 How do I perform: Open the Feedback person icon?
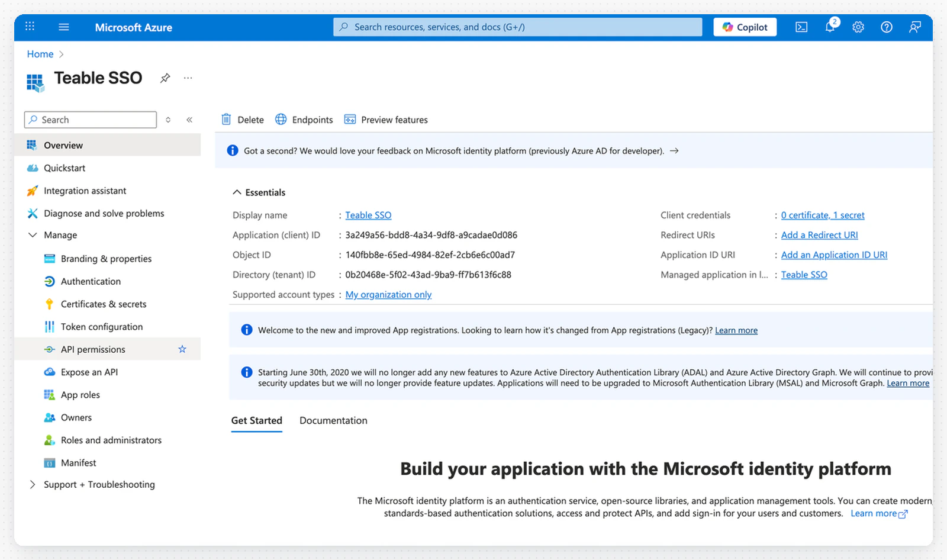pyautogui.click(x=915, y=27)
